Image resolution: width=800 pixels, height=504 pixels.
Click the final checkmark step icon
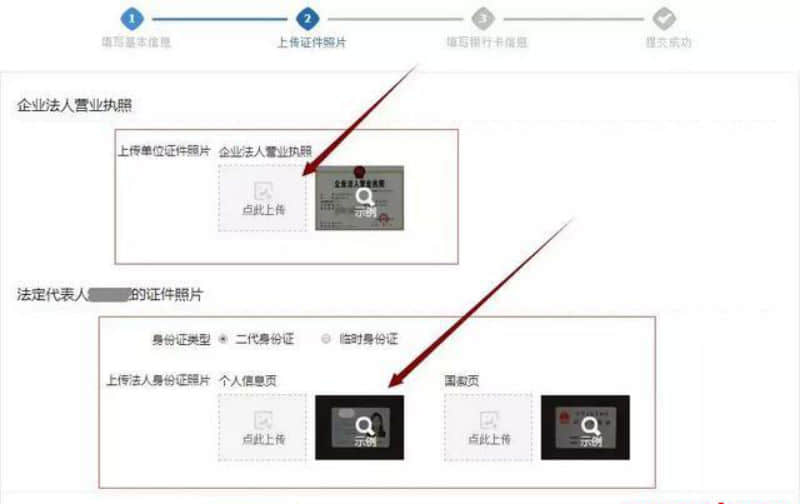pos(664,19)
